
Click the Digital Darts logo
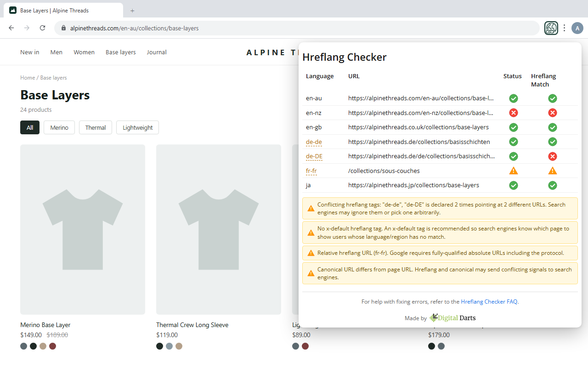(x=452, y=318)
